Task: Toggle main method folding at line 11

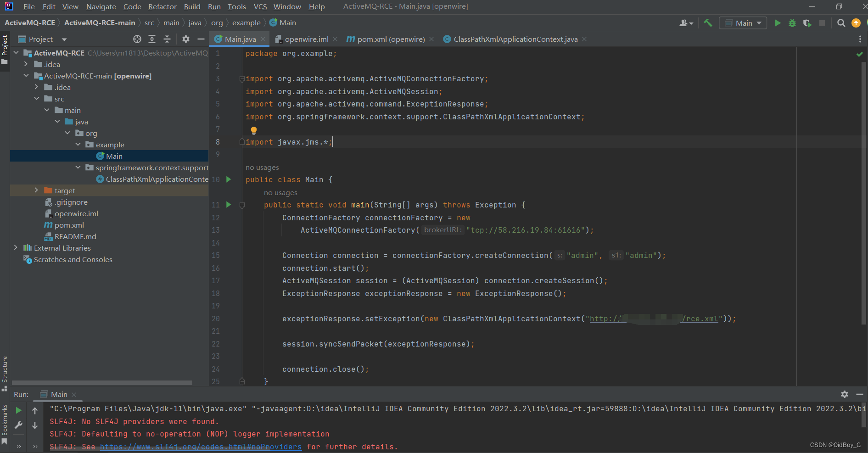Action: tap(242, 205)
